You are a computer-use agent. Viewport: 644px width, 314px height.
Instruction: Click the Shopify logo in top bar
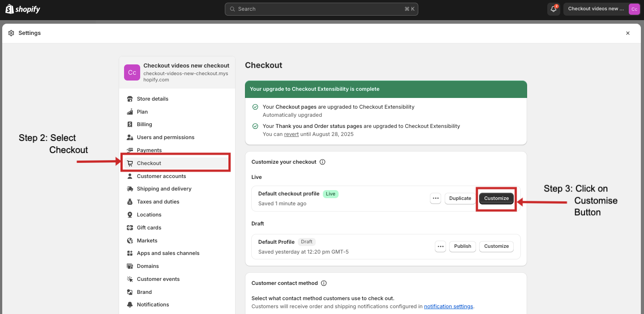tap(22, 9)
